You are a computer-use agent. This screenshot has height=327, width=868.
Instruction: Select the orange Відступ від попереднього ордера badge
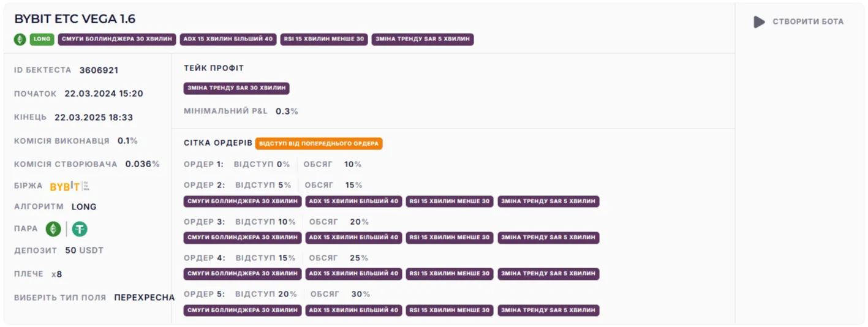[x=319, y=143]
